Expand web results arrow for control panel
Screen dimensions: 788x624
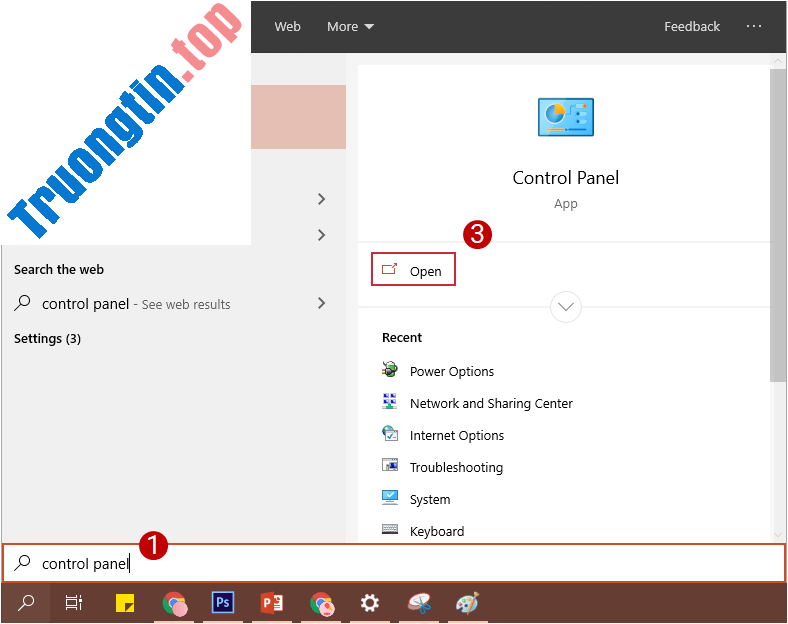(322, 303)
